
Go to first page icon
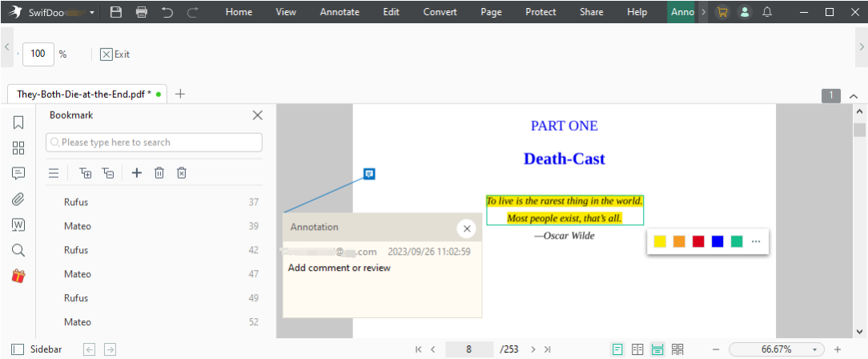(x=419, y=349)
